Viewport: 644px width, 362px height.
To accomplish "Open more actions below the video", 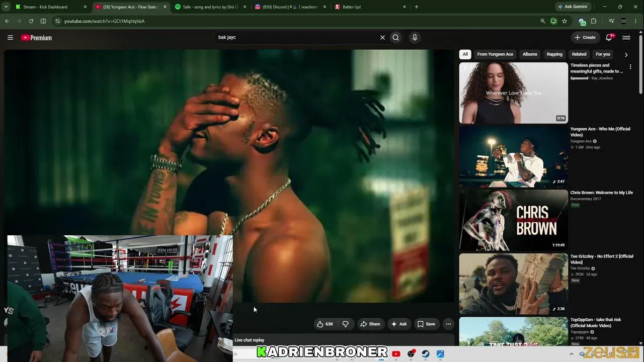I will pyautogui.click(x=448, y=324).
